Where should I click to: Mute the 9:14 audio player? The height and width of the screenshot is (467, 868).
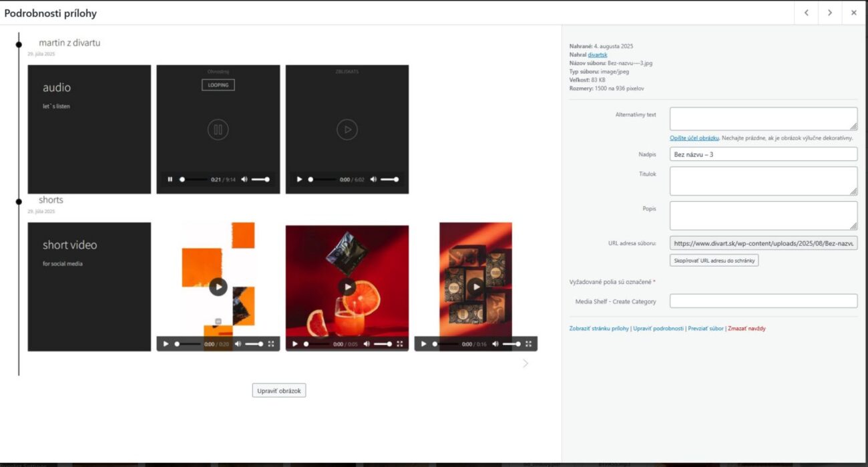[244, 179]
